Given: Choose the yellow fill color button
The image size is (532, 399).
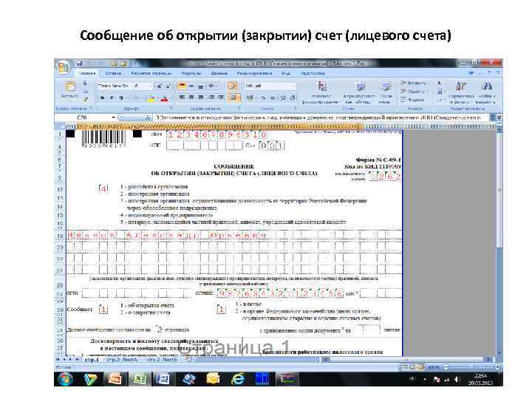Looking at the screenshot, I should pos(151,98).
